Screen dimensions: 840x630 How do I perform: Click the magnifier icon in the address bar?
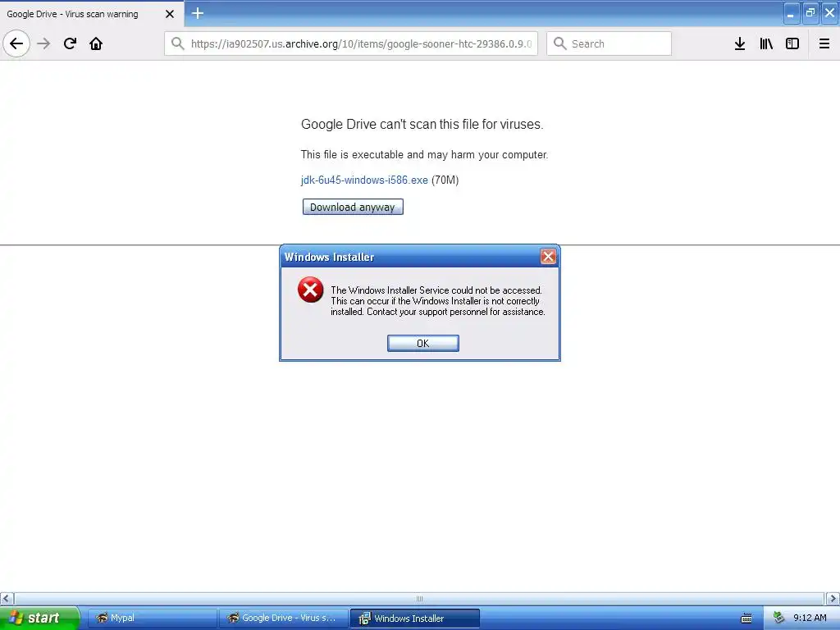(178, 43)
